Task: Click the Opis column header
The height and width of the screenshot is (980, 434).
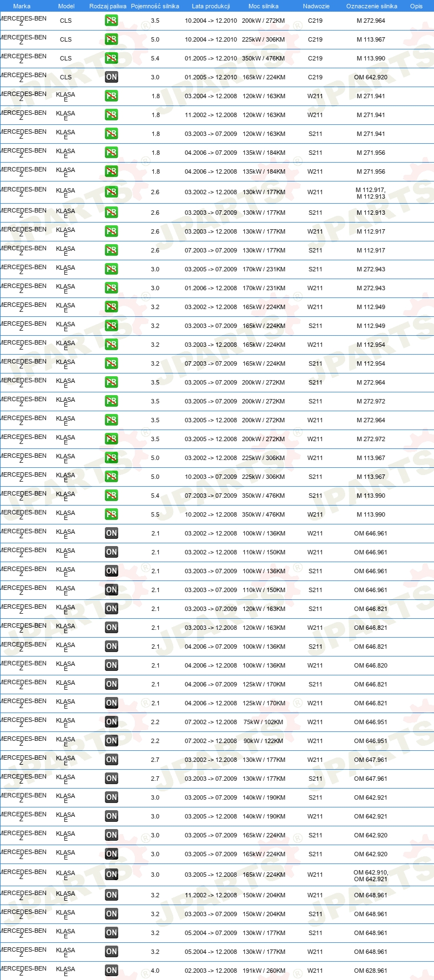Action: [416, 6]
